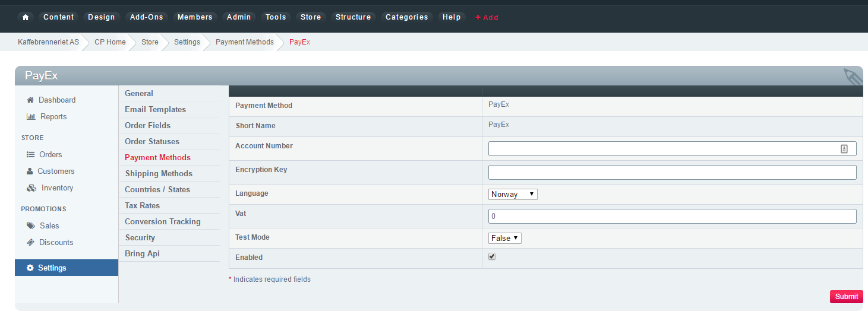
Task: Click the Store breadcrumb link
Action: [x=150, y=42]
